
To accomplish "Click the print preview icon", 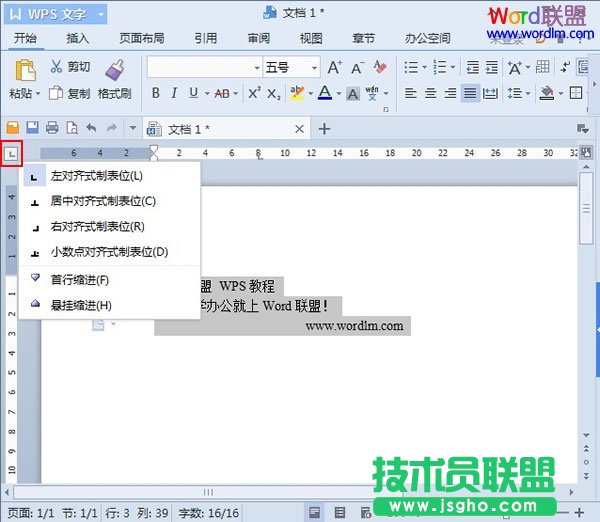I will tap(72, 128).
